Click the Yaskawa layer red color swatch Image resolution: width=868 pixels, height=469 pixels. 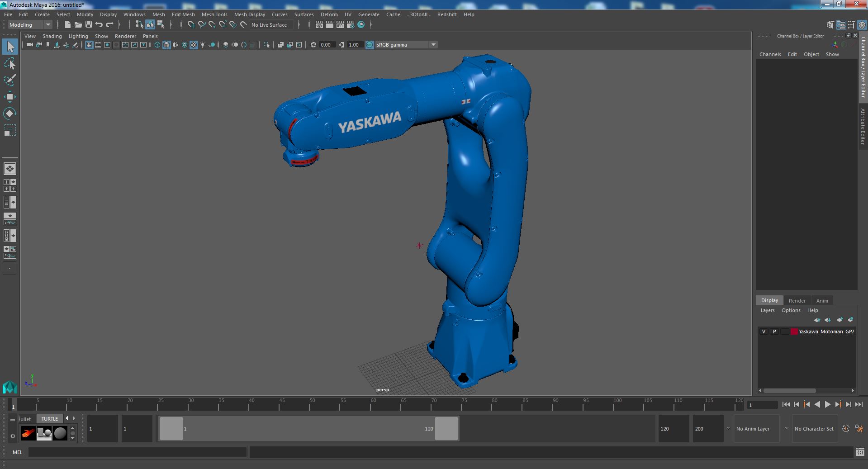[x=794, y=332]
